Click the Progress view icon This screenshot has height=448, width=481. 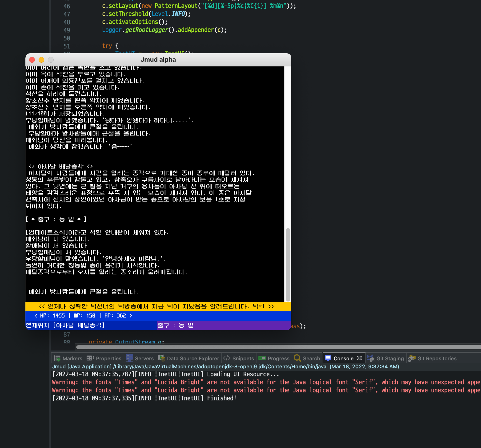point(262,358)
